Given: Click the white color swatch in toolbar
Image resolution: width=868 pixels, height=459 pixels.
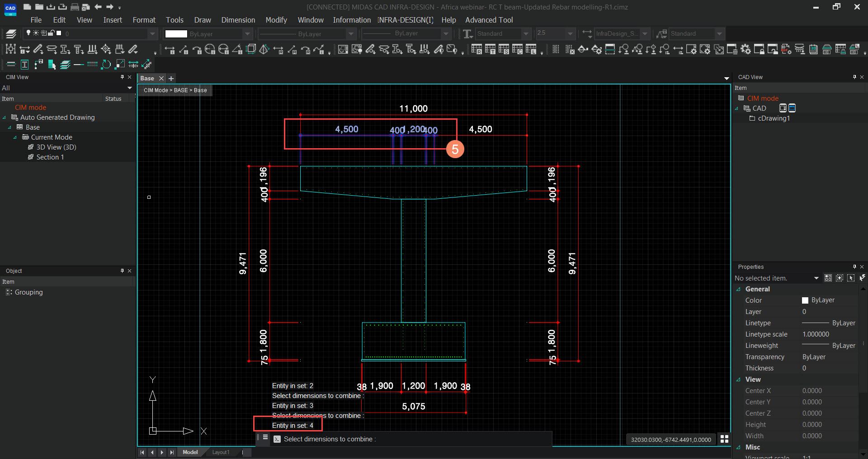Looking at the screenshot, I should (x=176, y=34).
